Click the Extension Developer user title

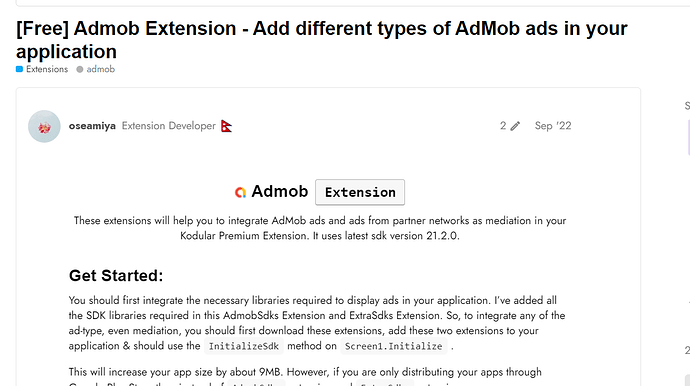pyautogui.click(x=169, y=126)
